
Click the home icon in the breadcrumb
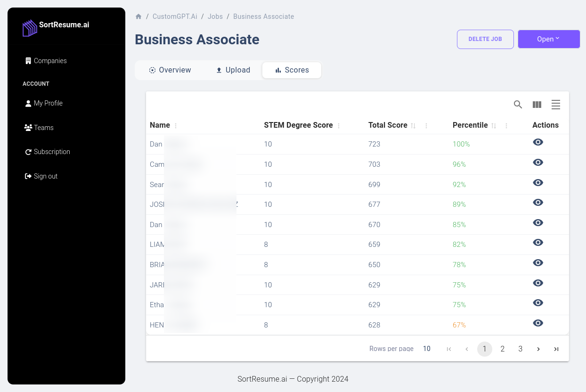(138, 16)
